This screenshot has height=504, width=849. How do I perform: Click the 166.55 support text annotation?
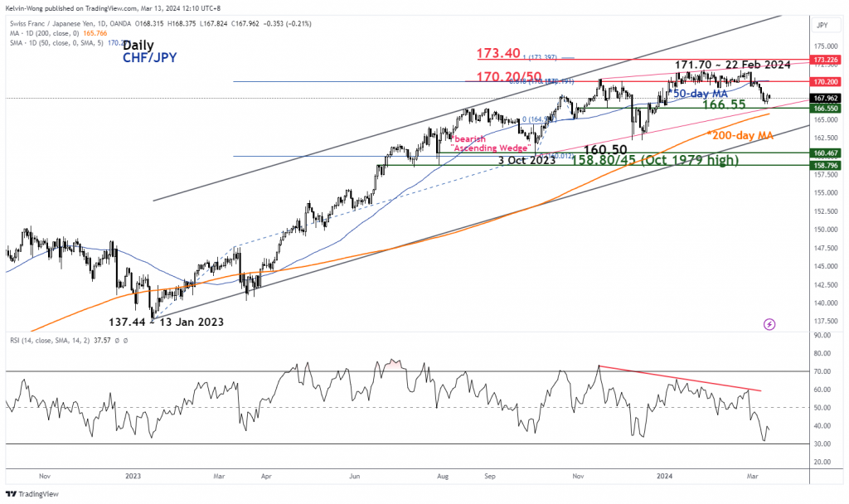click(x=723, y=104)
